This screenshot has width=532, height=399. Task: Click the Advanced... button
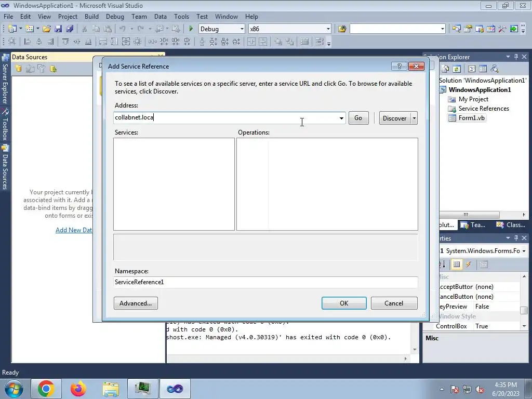136,303
